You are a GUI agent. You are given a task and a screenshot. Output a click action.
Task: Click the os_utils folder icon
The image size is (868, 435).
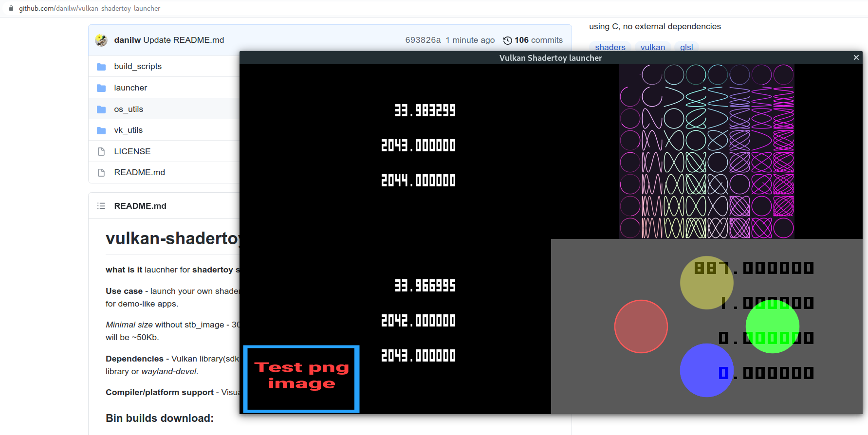pos(101,109)
